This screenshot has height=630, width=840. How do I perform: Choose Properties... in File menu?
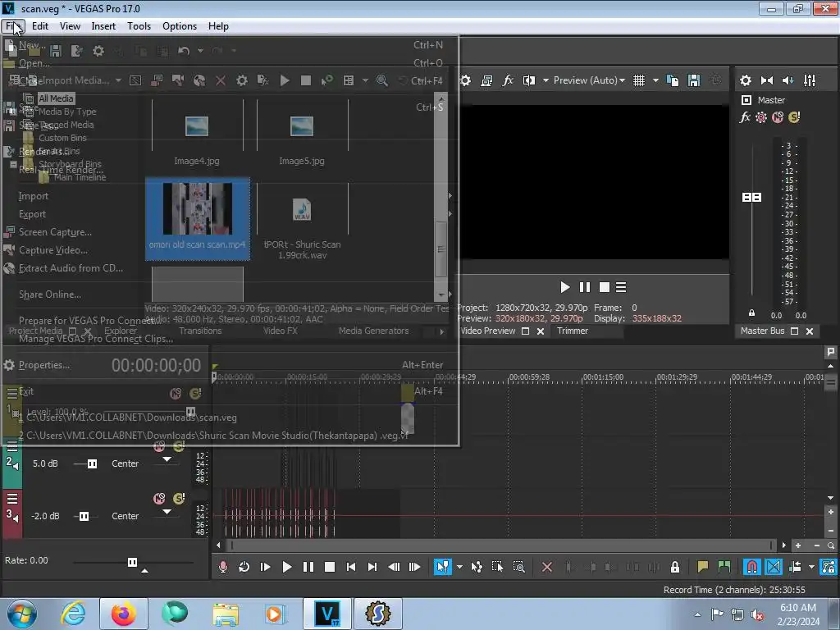231,365
